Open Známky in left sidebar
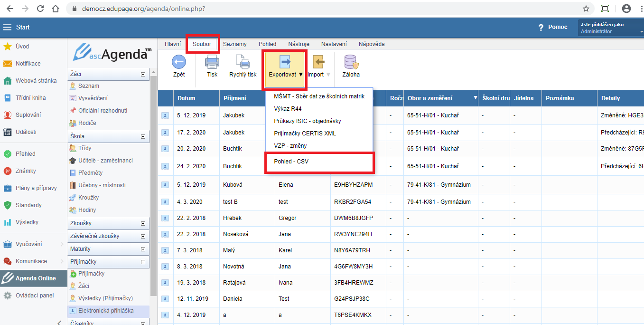This screenshot has height=325, width=644. [x=26, y=171]
